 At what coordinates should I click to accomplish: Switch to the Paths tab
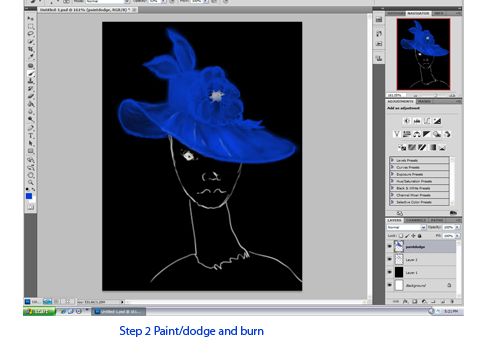pyautogui.click(x=436, y=220)
